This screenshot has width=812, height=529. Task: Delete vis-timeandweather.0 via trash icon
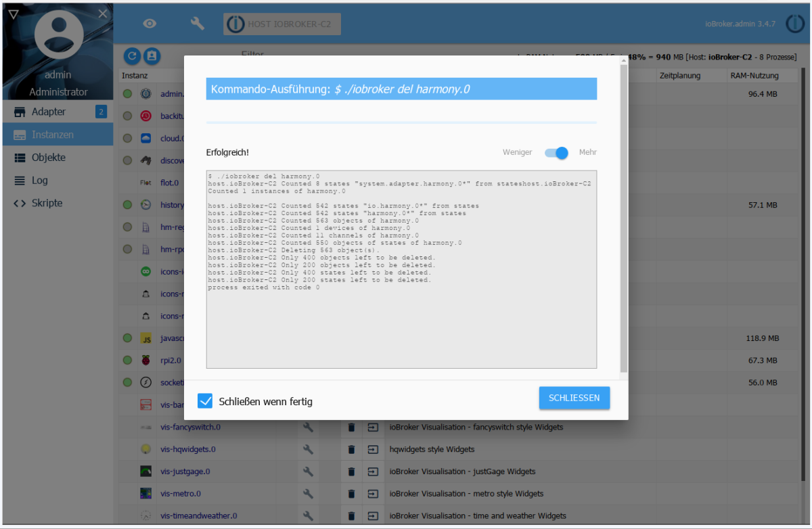[351, 516]
